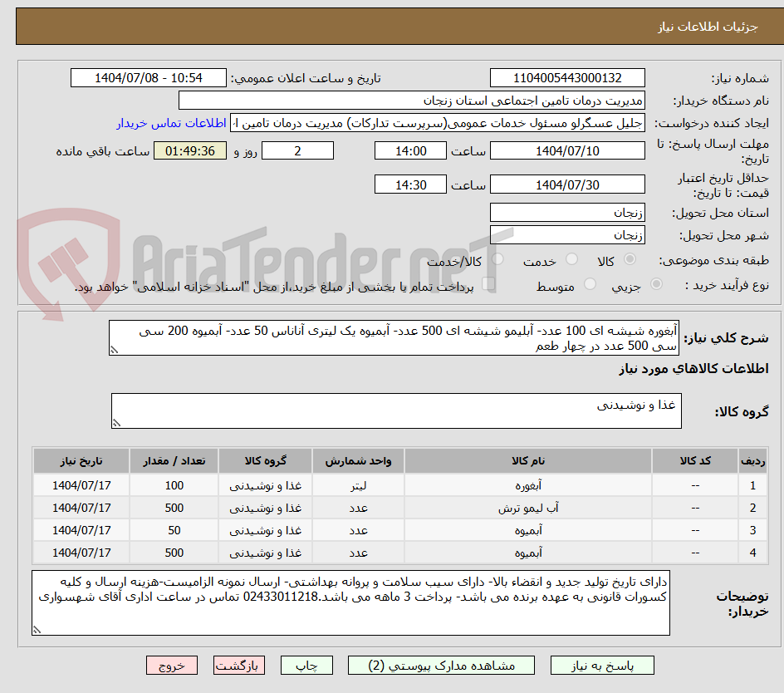This screenshot has height=693, width=784.
Task: Click the خروج exit button
Action: point(172,665)
